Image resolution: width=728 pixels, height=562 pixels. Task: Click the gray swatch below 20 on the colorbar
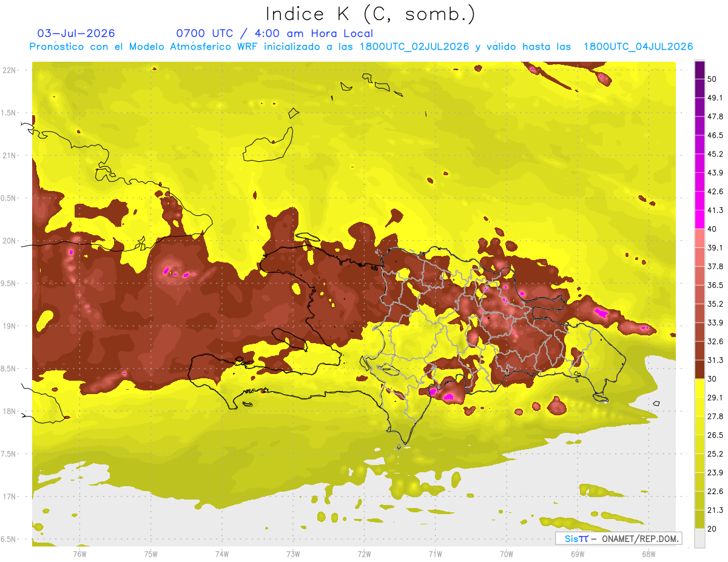pyautogui.click(x=700, y=538)
